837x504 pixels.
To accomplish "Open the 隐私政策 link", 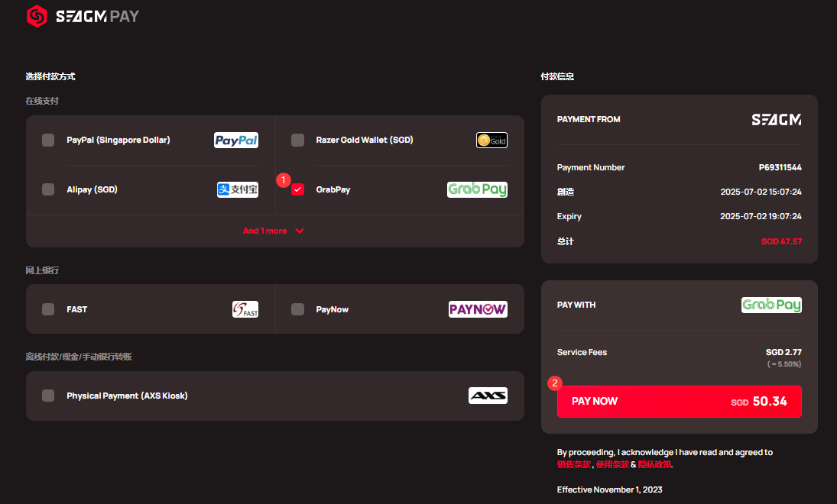I will 654,464.
